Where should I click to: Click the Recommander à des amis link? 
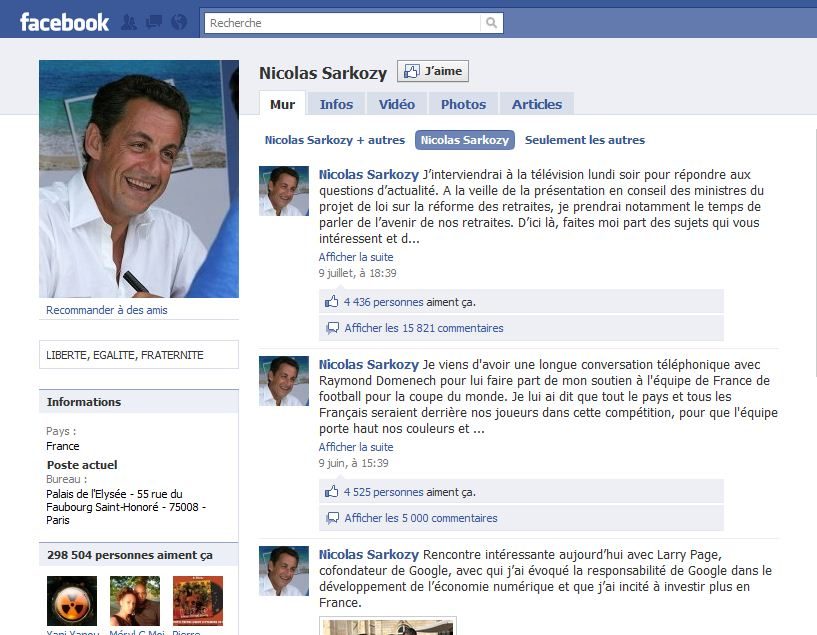point(107,310)
